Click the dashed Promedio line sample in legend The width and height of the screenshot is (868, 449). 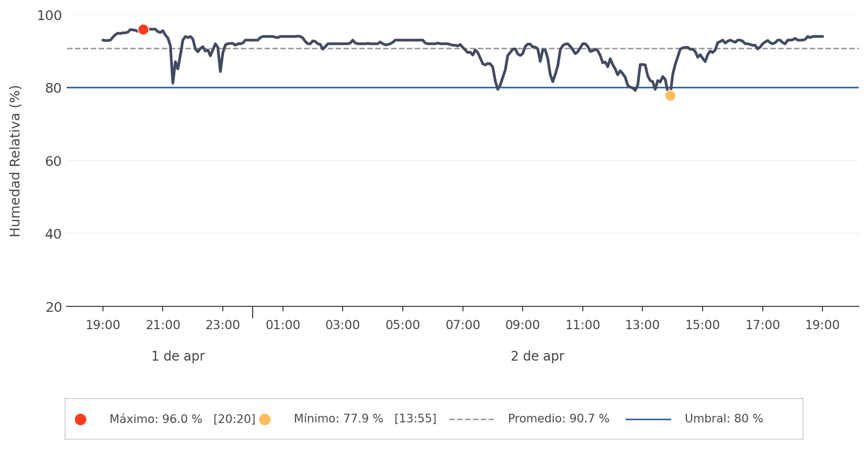[471, 419]
